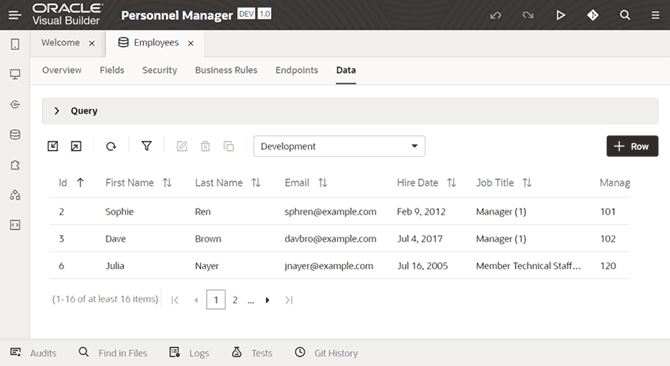Open Business Objects database icon in sidebar
This screenshot has height=366, width=670.
tap(15, 135)
